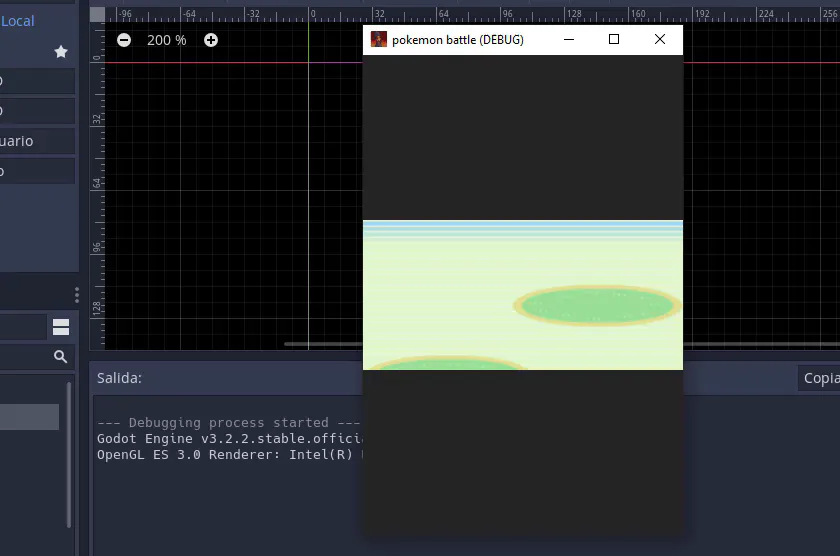Click the pokemon battle window icon

coord(379,40)
